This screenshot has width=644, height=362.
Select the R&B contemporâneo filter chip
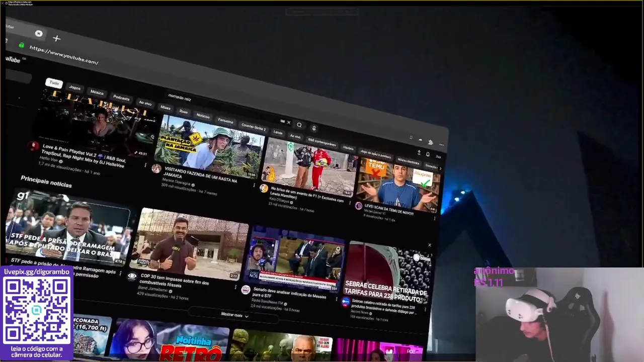[x=321, y=142]
